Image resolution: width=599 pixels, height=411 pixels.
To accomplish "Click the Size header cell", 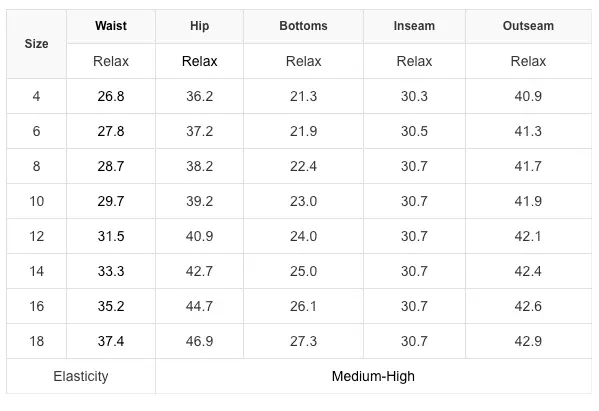I will (x=36, y=44).
